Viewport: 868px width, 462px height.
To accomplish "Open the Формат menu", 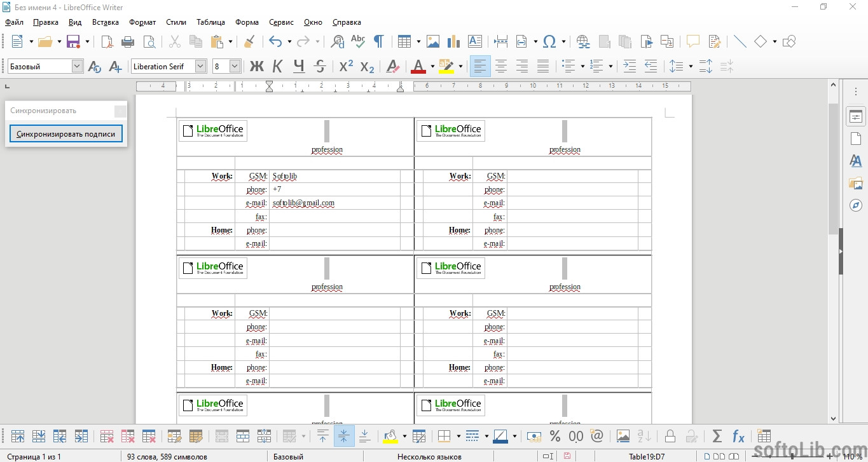I will pyautogui.click(x=142, y=22).
